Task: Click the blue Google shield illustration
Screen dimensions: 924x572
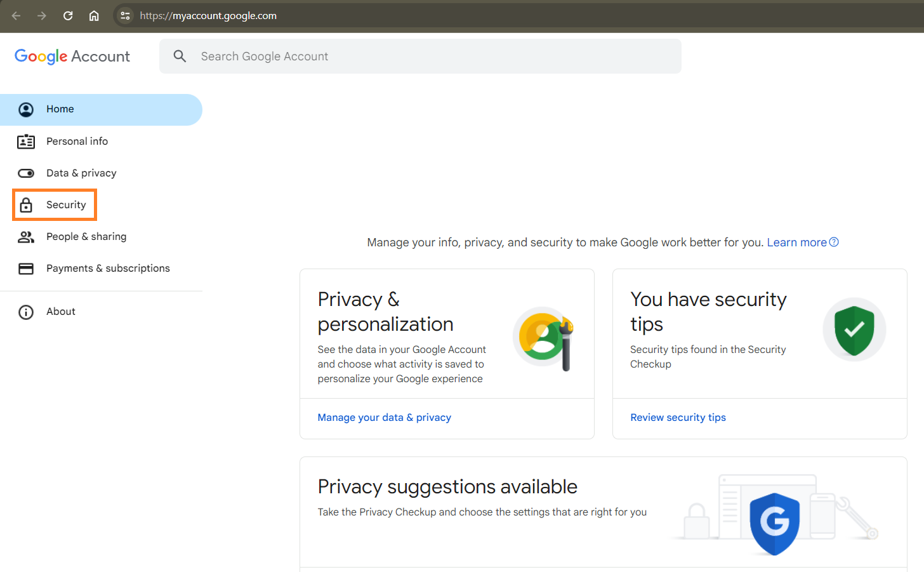Action: coord(775,524)
